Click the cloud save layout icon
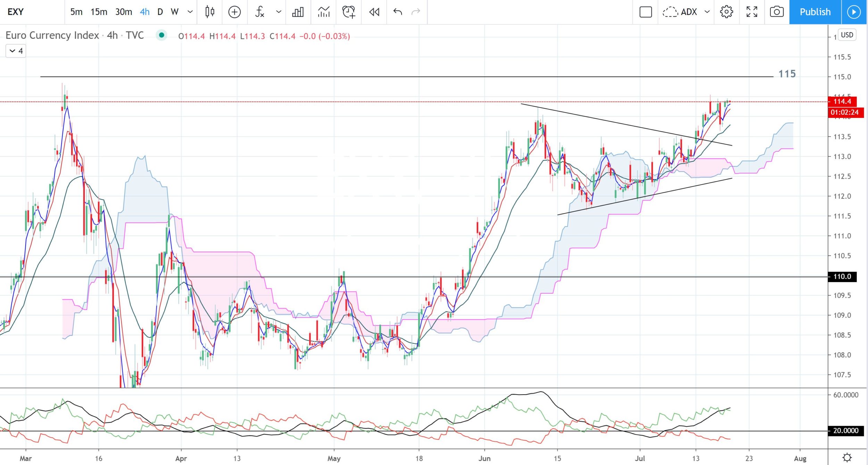This screenshot has height=465, width=868. pos(670,12)
